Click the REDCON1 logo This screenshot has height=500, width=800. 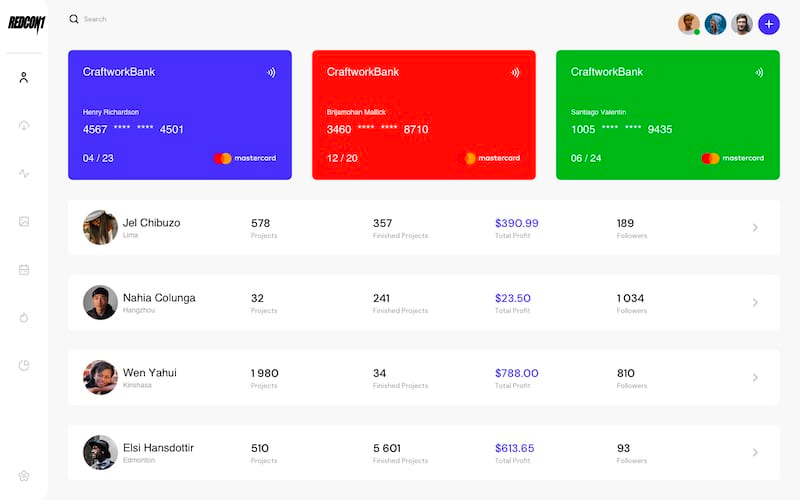point(27,24)
